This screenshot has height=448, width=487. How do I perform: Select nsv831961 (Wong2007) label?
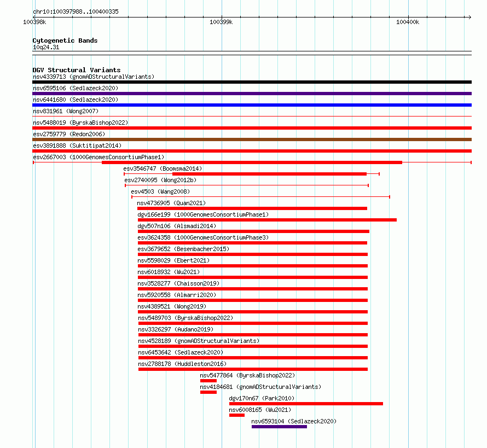(66, 111)
